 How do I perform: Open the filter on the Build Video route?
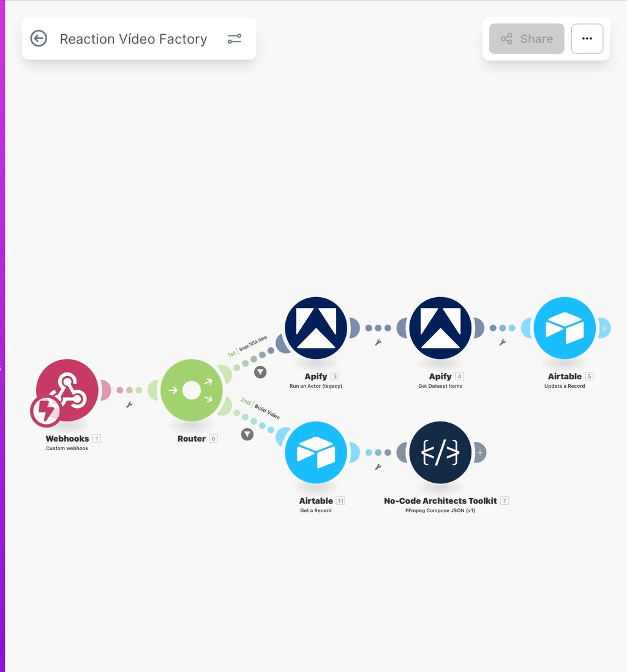[x=247, y=434]
